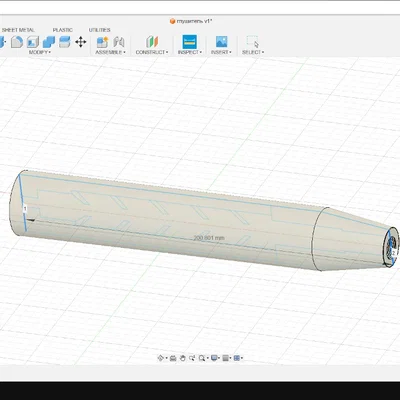The width and height of the screenshot is (400, 400).
Task: Open the ASSEMBLE dropdown menu
Action: (110, 52)
